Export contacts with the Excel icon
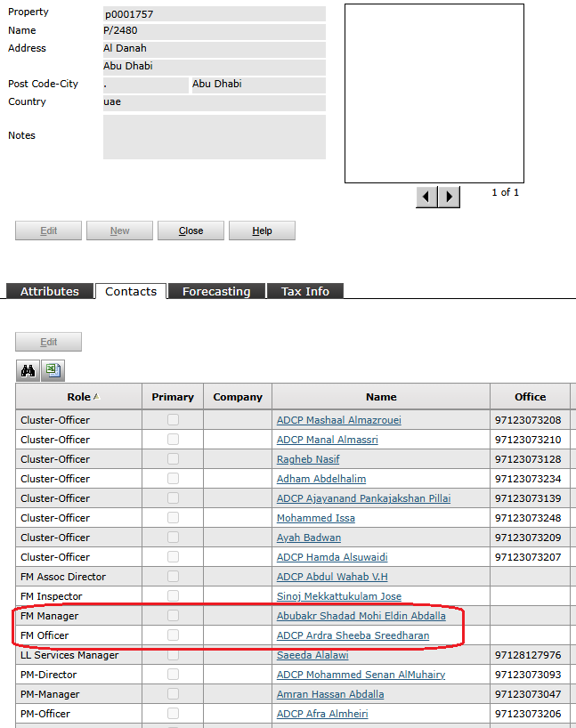576x728 pixels. pos(53,370)
